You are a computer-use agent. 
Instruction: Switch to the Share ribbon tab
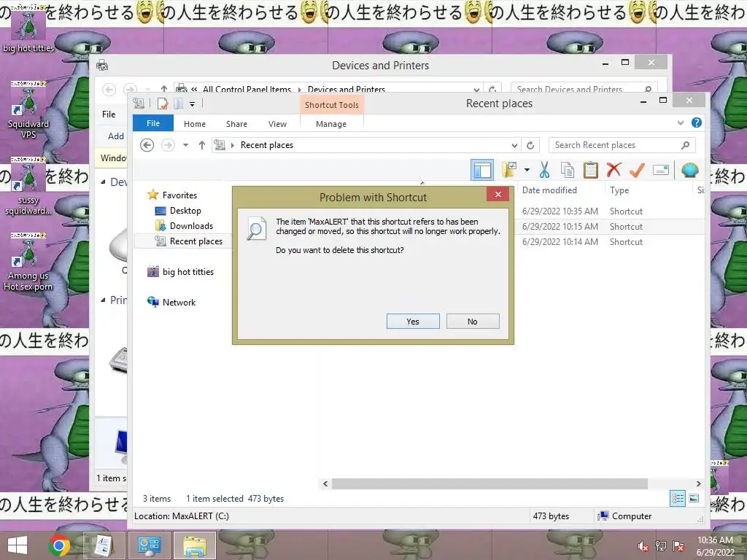[237, 124]
